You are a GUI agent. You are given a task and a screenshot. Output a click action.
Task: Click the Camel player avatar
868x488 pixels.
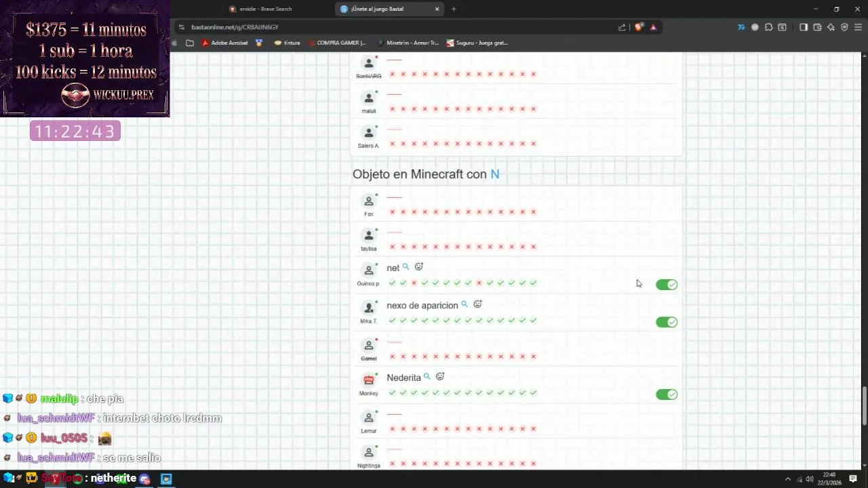pyautogui.click(x=369, y=346)
